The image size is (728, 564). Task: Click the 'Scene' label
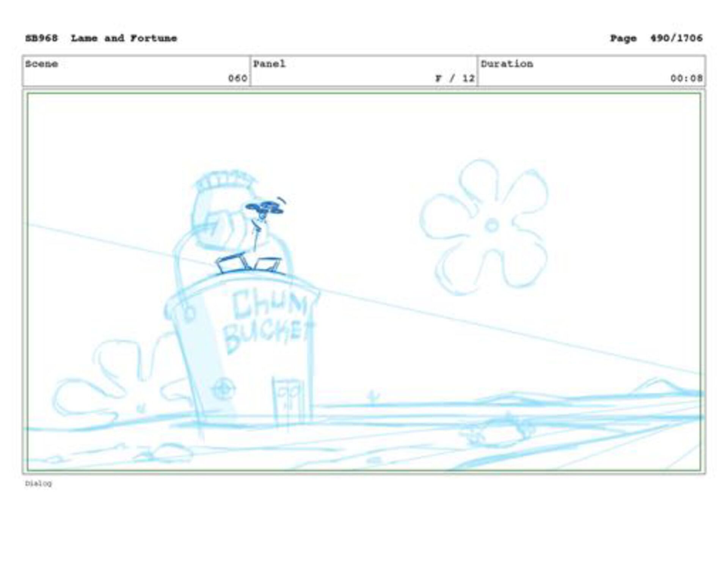tap(41, 64)
